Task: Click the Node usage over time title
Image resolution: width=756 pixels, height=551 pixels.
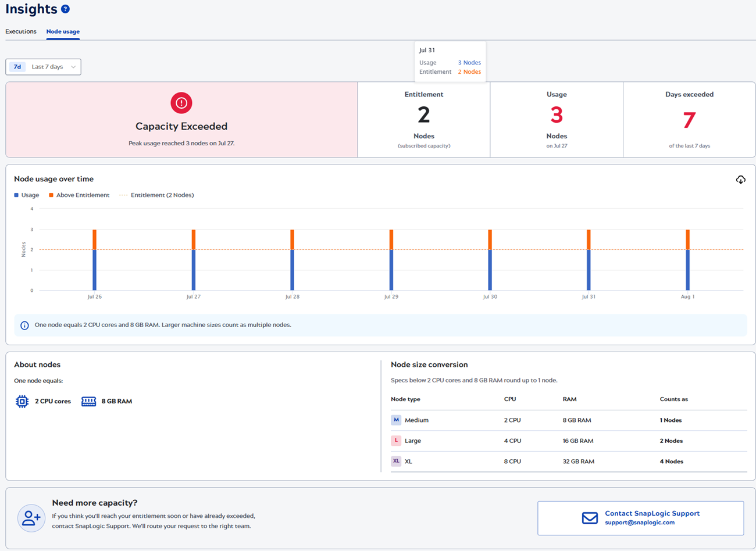Action: click(x=54, y=179)
